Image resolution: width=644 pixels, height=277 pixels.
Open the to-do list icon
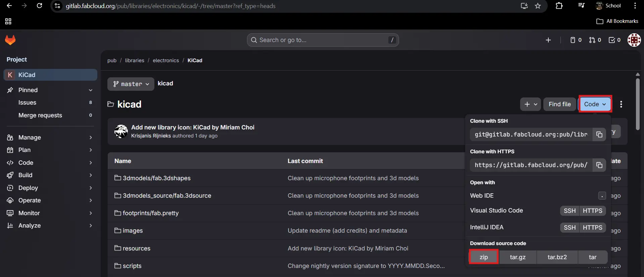[614, 40]
